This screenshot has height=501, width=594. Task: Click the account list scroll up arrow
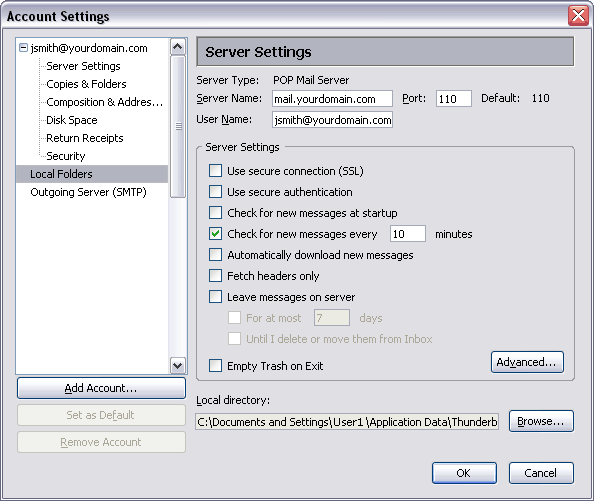pyautogui.click(x=178, y=47)
